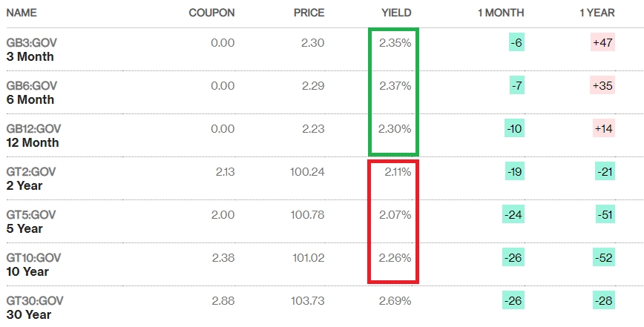Select the GB12:GOV 12 Month bond
This screenshot has height=327, width=644.
click(x=33, y=136)
